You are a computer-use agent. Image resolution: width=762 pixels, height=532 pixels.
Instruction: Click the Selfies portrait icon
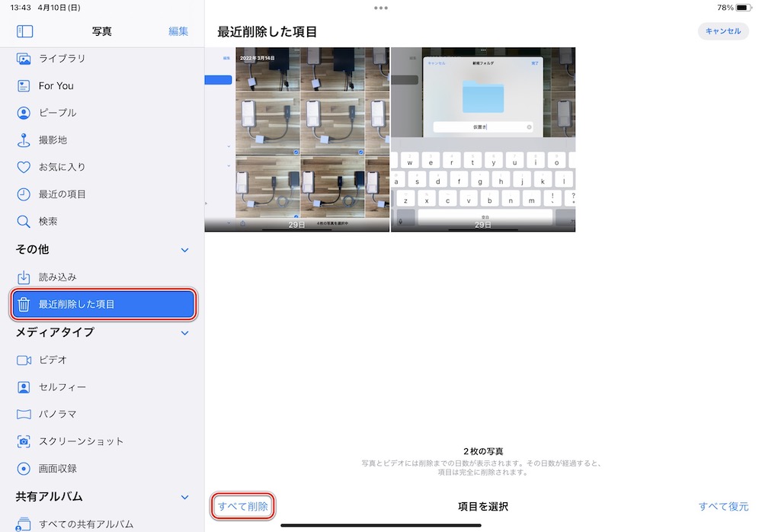point(24,387)
